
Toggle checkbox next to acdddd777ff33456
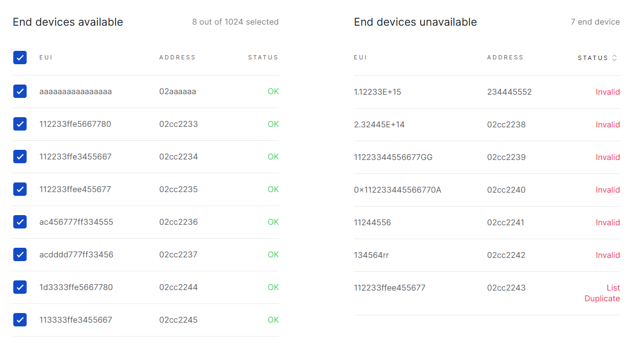tap(20, 254)
